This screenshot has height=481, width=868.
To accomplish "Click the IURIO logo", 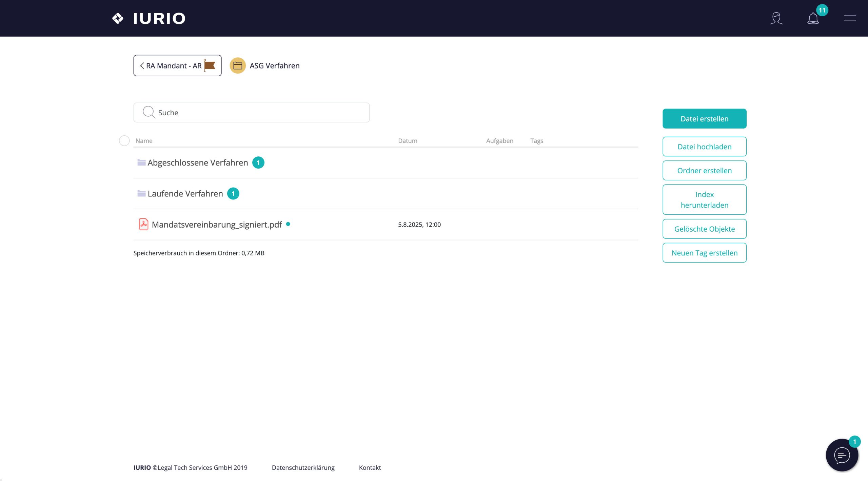I will (x=149, y=18).
